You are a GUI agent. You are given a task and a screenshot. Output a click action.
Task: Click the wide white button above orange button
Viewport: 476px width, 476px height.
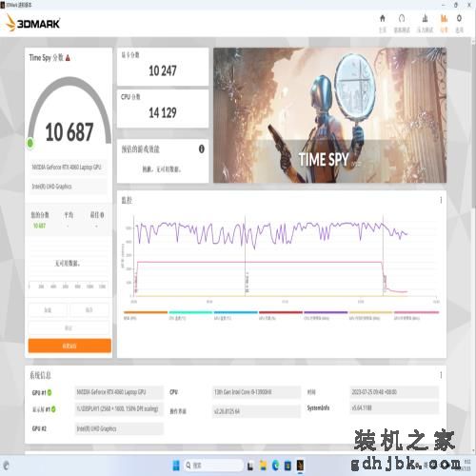pyautogui.click(x=69, y=327)
